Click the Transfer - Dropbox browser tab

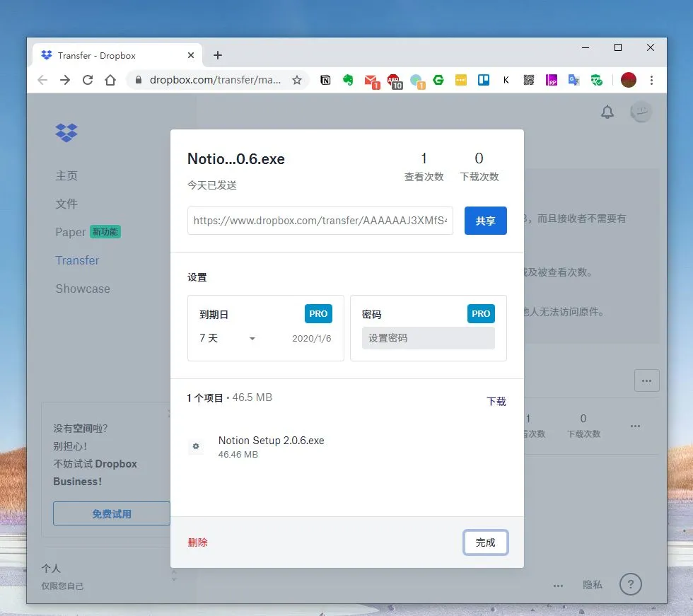click(x=117, y=55)
